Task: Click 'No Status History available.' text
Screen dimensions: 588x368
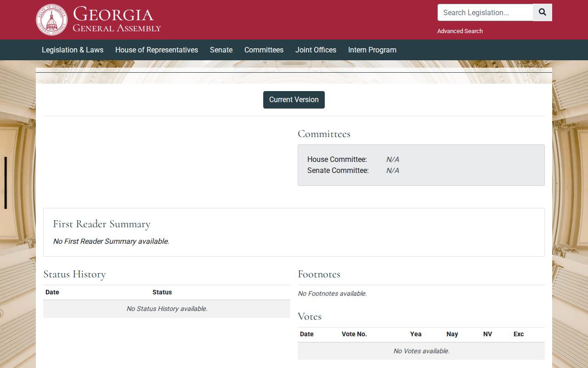Action: coord(167,309)
